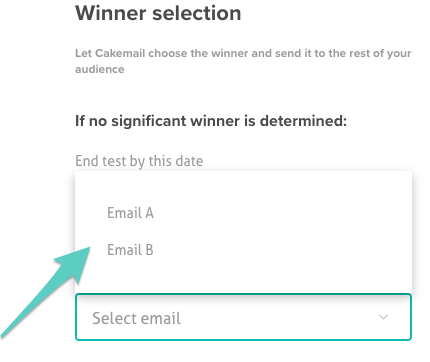Click the word 'determined:' in the bold label
The height and width of the screenshot is (362, 430).
303,121
